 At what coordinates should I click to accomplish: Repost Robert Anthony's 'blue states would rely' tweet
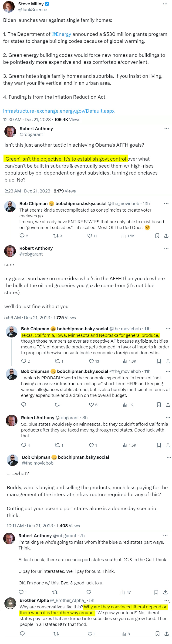tap(57, 445)
